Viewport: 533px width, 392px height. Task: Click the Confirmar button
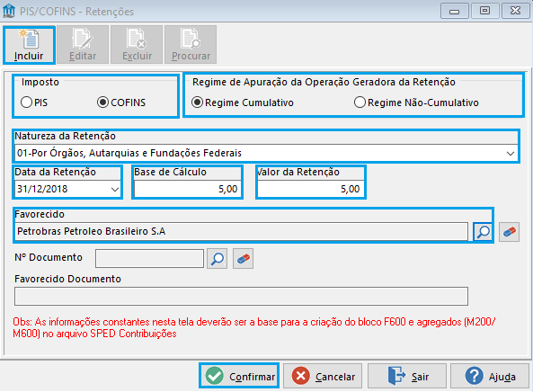pyautogui.click(x=239, y=376)
